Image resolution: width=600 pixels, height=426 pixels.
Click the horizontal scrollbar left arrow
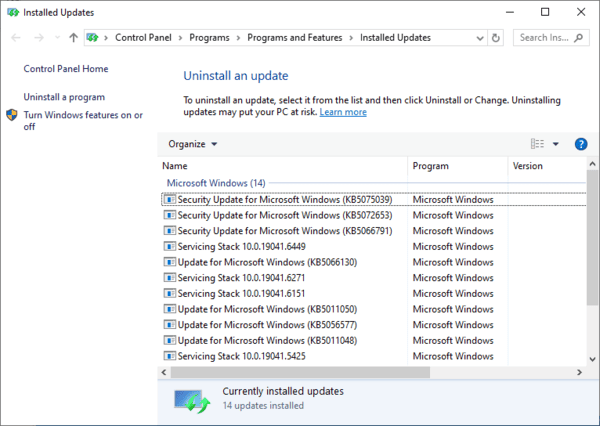pyautogui.click(x=164, y=372)
